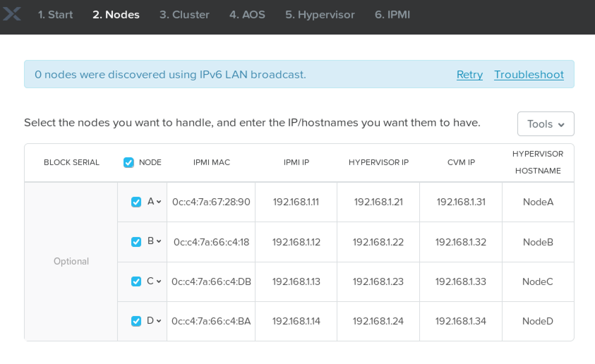Uncheck the checkbox for node A
595x364 pixels.
(x=136, y=202)
